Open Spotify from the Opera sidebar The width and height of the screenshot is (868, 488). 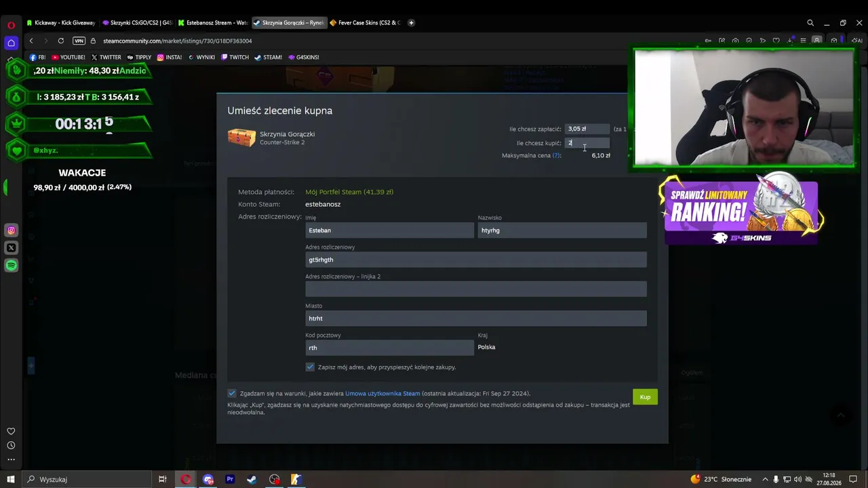tap(11, 266)
